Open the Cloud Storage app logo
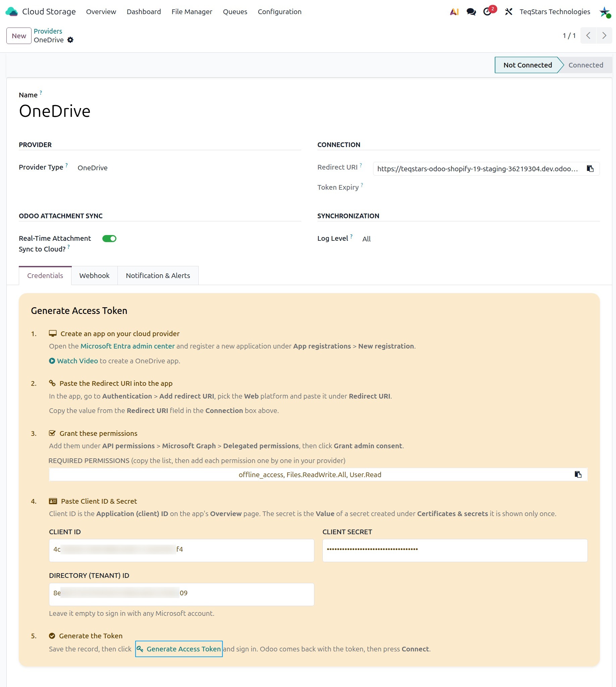Viewport: 616px width, 687px height. [11, 11]
